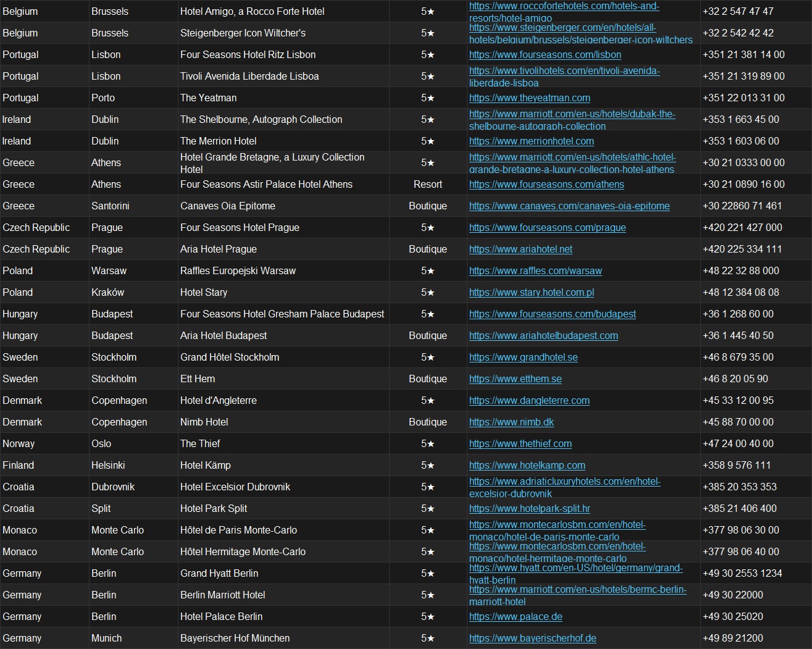Open the fourseasons.com/budapest link
Image resolution: width=812 pixels, height=649 pixels.
point(553,314)
